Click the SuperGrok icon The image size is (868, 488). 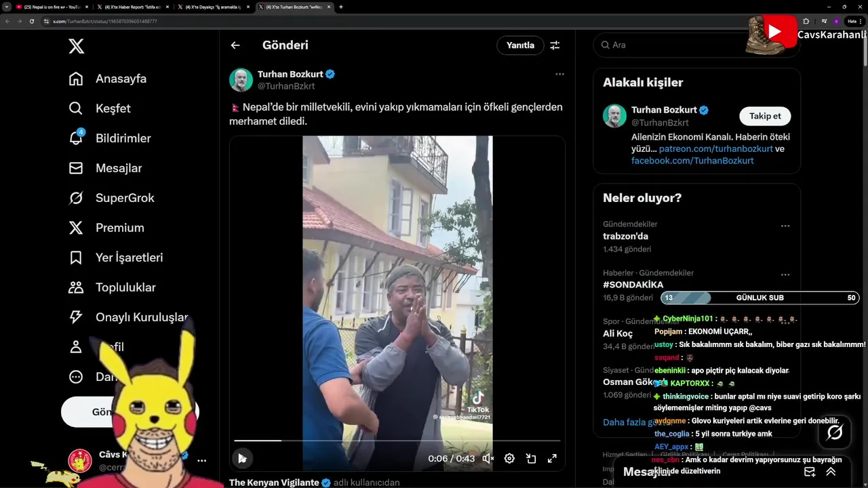tap(76, 198)
